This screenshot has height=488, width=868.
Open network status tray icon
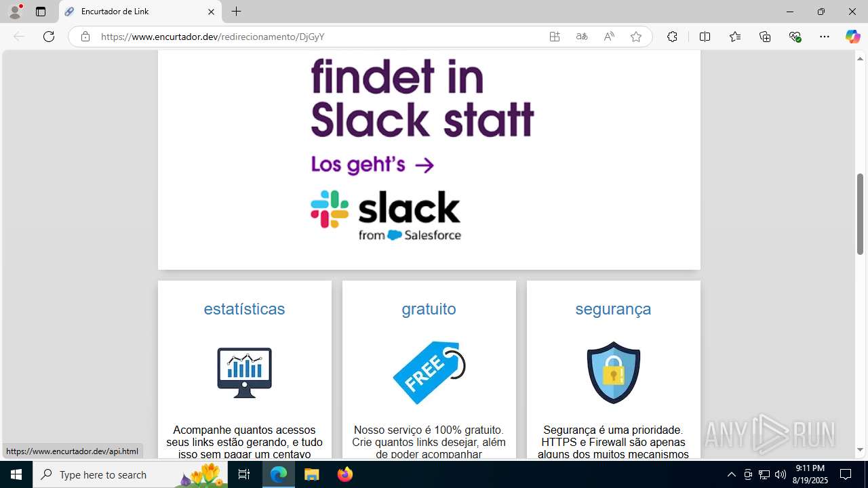point(764,474)
